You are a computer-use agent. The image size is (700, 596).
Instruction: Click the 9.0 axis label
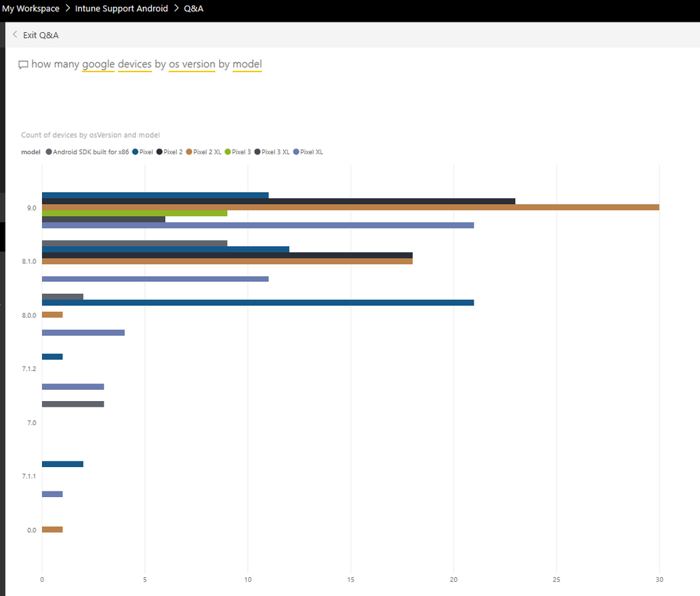(32, 208)
